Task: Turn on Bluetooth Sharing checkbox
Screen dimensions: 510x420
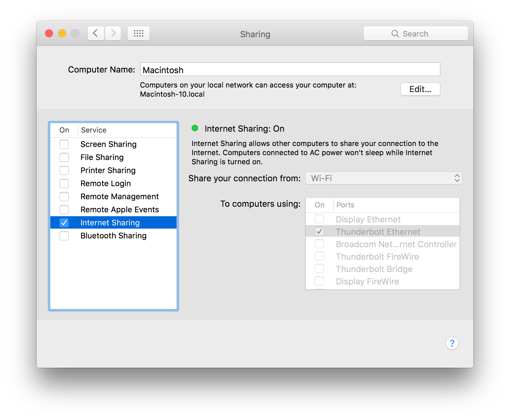Action: pyautogui.click(x=64, y=236)
